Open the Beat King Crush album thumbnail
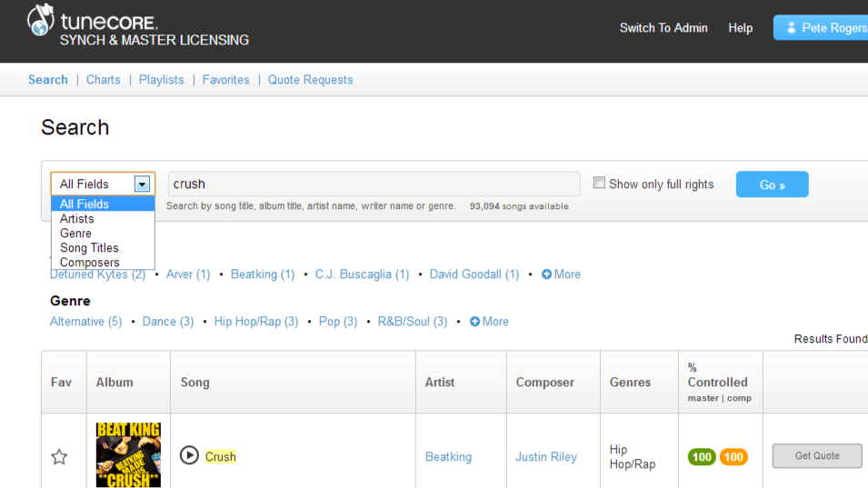This screenshot has height=488, width=868. click(x=128, y=454)
